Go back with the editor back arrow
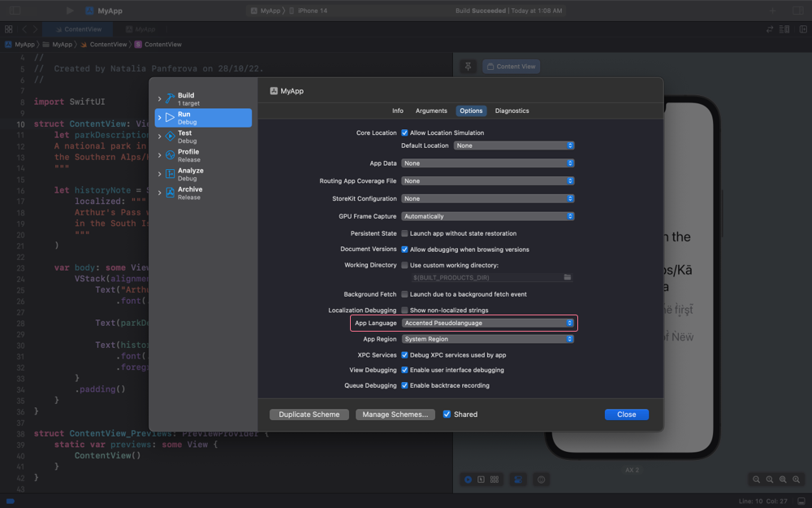Screen dimensions: 812x508 24,29
